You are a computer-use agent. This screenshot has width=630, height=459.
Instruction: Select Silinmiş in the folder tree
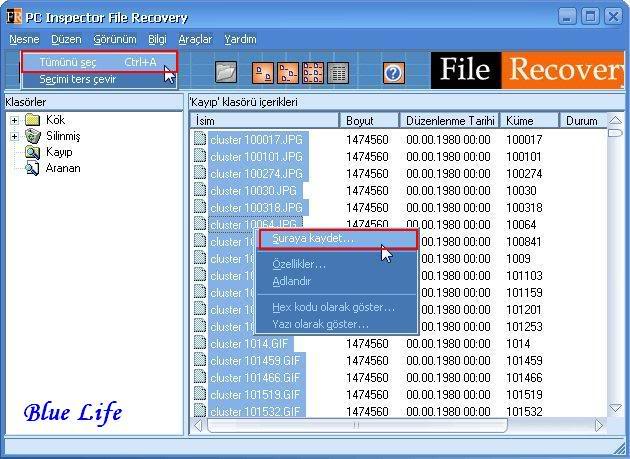tap(63, 136)
